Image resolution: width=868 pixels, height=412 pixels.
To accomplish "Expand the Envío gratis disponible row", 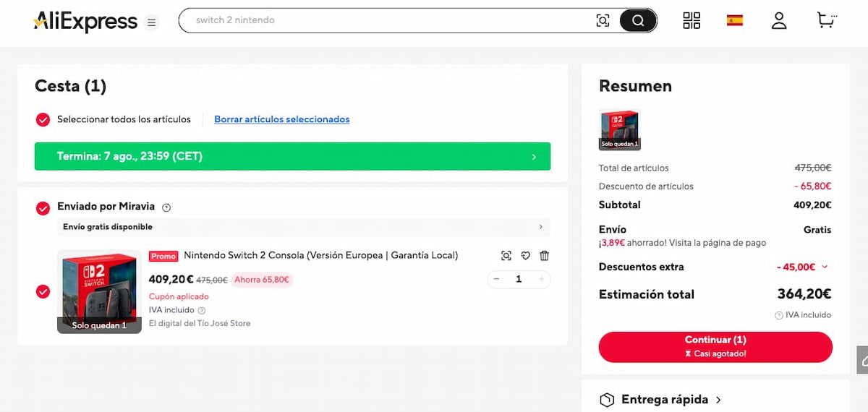I will [x=304, y=227].
